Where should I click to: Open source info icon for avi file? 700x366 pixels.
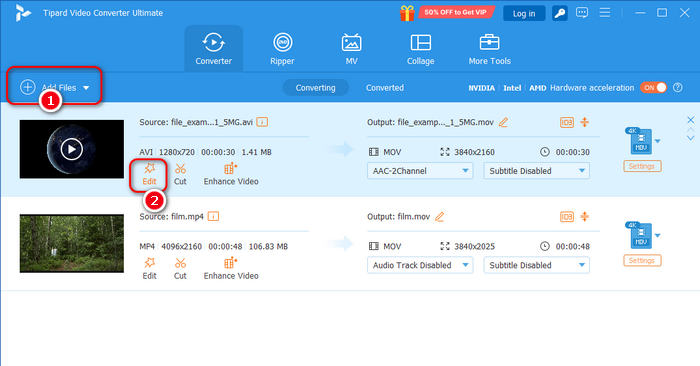[262, 122]
